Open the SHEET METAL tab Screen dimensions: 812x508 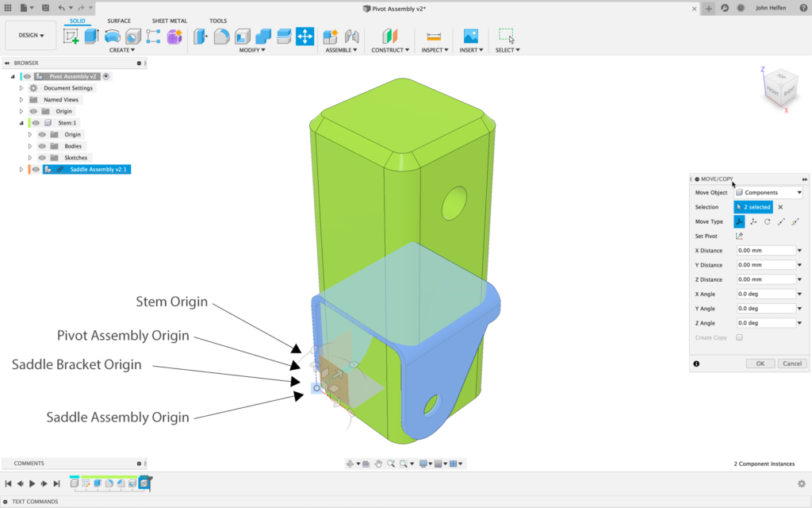point(169,21)
